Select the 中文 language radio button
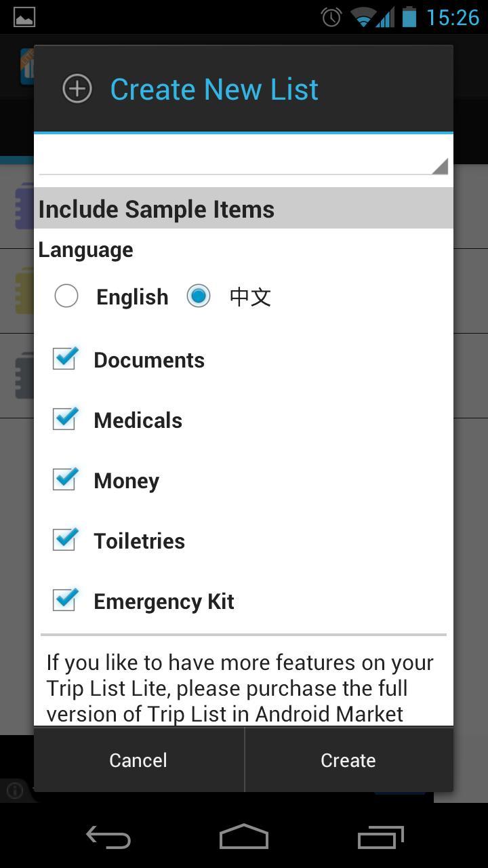 pos(199,296)
